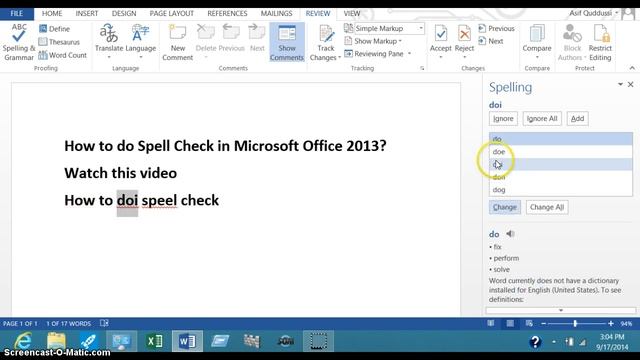Switch to the VIEW tab

352,13
